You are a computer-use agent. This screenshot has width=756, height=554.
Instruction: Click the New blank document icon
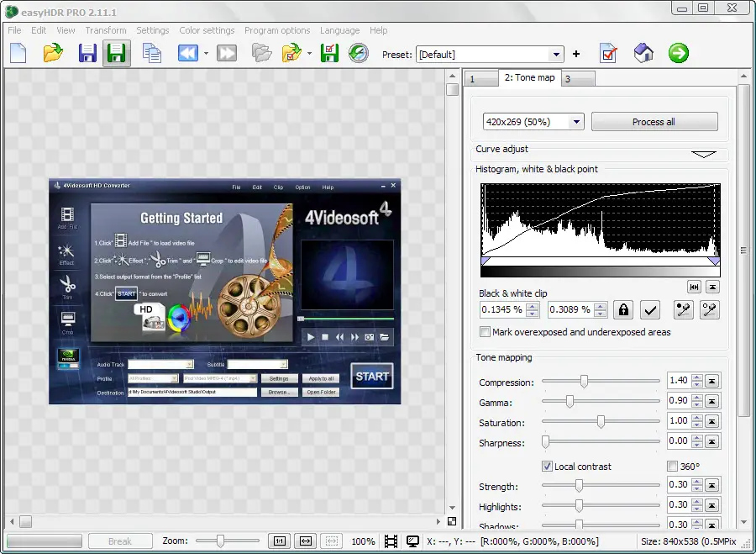click(18, 53)
